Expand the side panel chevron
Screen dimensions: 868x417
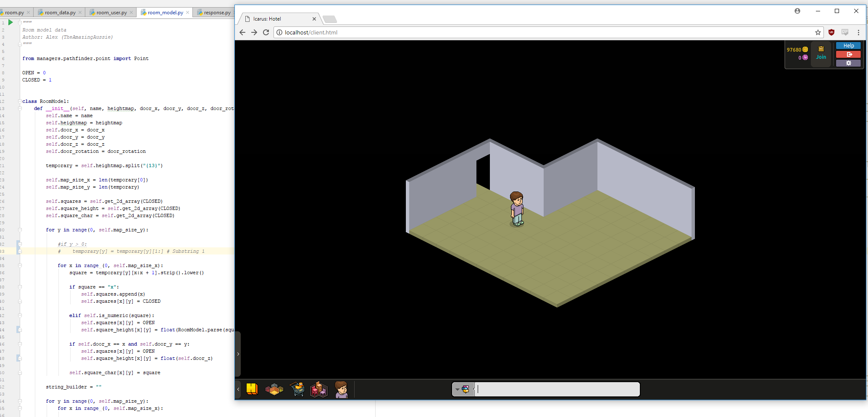pos(238,354)
